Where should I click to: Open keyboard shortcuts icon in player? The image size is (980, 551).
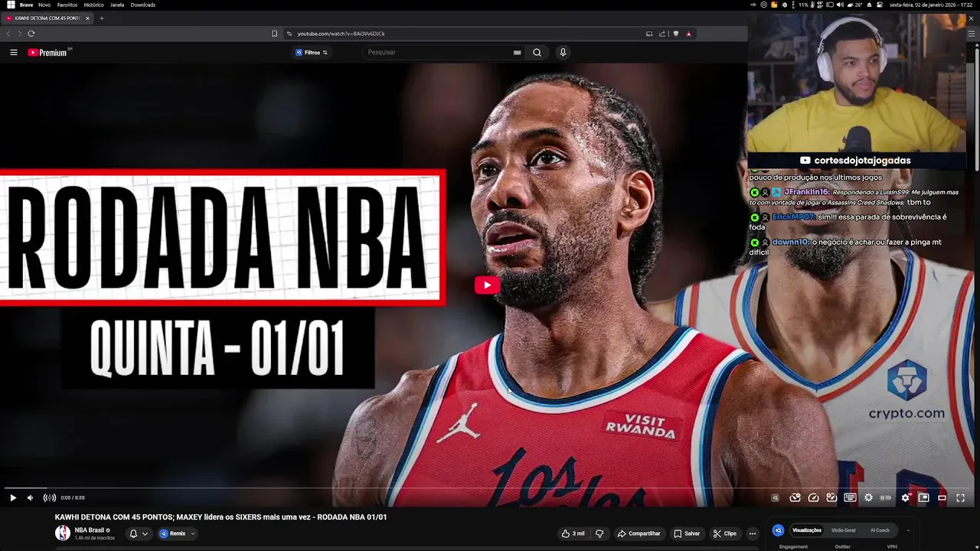coord(850,497)
